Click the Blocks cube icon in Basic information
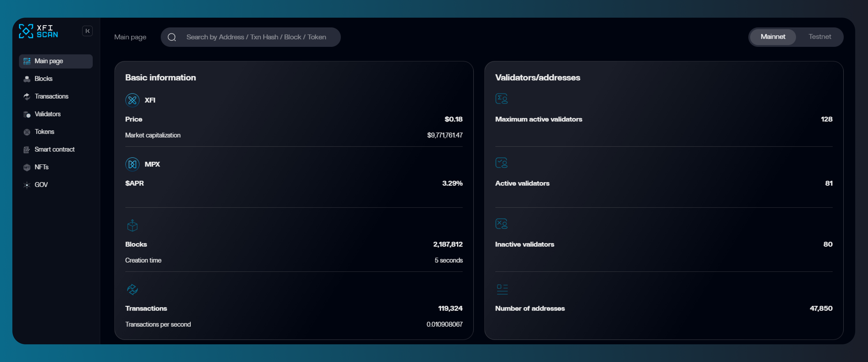This screenshot has height=362, width=868. (132, 225)
